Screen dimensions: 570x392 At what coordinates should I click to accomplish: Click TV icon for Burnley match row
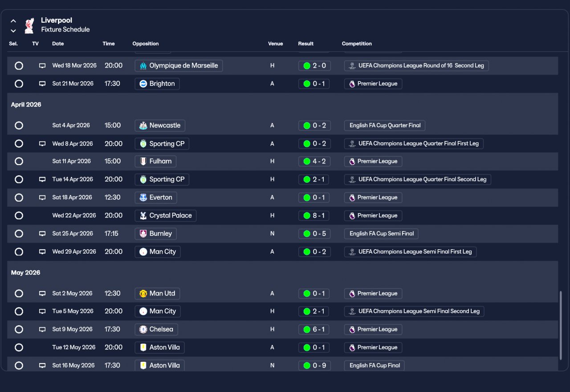[x=42, y=234]
